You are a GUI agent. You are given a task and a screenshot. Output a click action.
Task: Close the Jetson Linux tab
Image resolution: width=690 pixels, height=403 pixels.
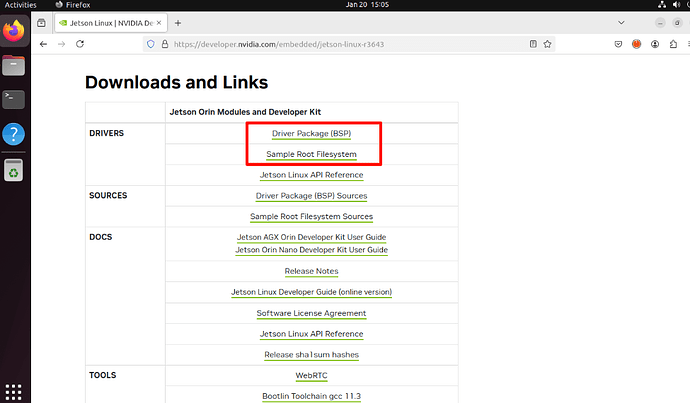point(159,23)
